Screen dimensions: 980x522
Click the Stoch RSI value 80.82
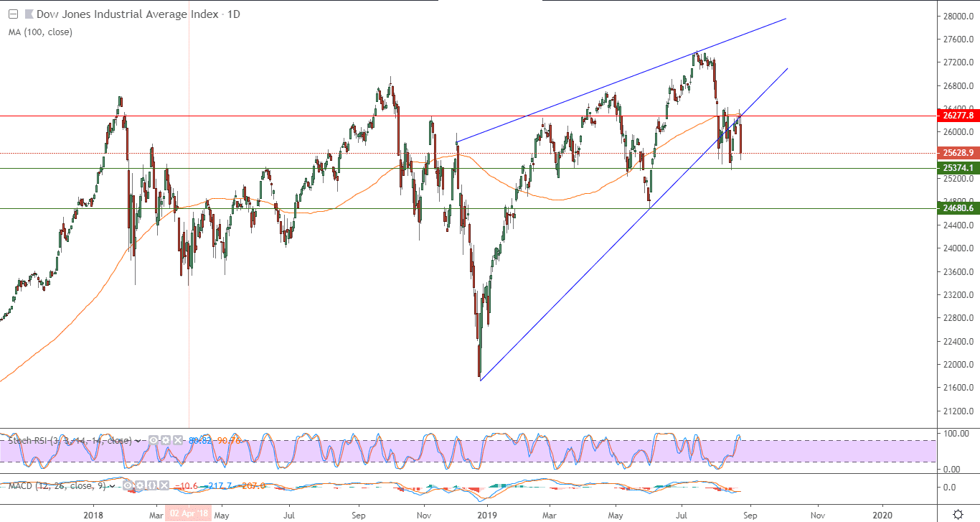tap(199, 441)
